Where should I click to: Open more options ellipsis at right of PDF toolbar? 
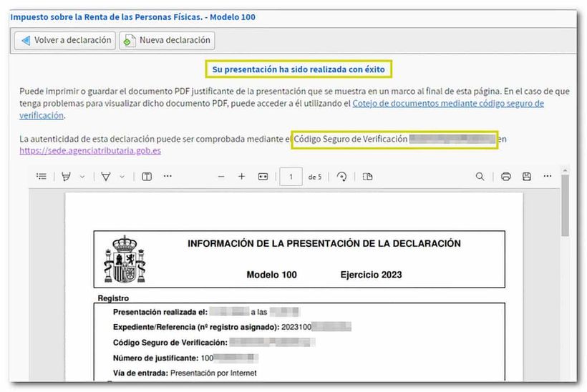[x=548, y=176]
